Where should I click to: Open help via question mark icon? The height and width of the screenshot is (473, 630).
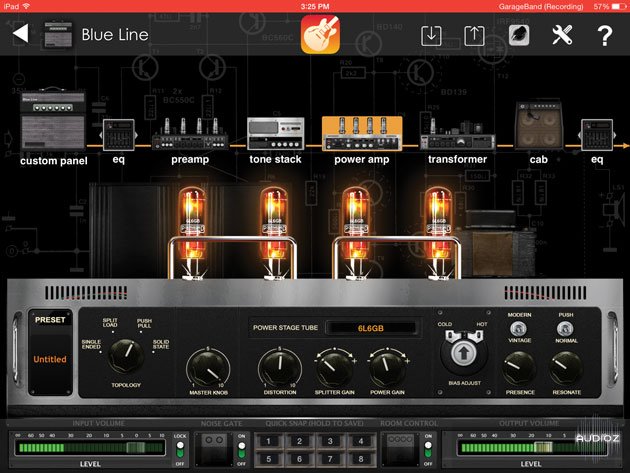pyautogui.click(x=604, y=36)
